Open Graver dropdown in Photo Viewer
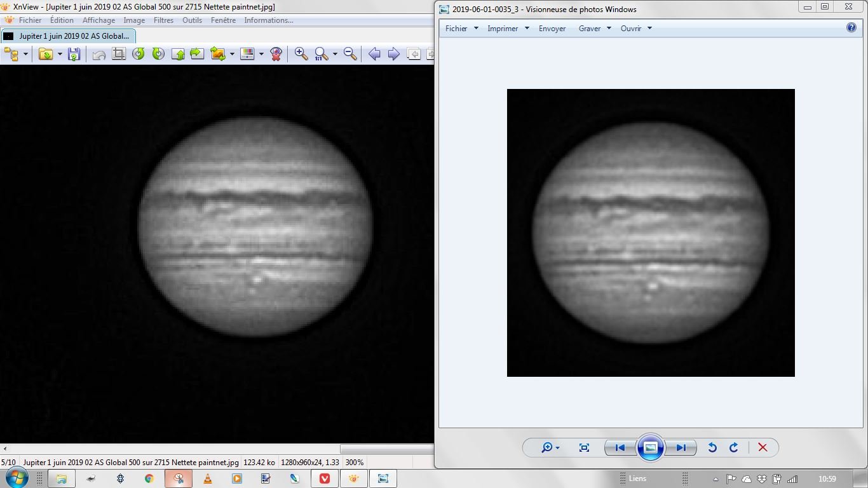868x488 pixels. [595, 29]
